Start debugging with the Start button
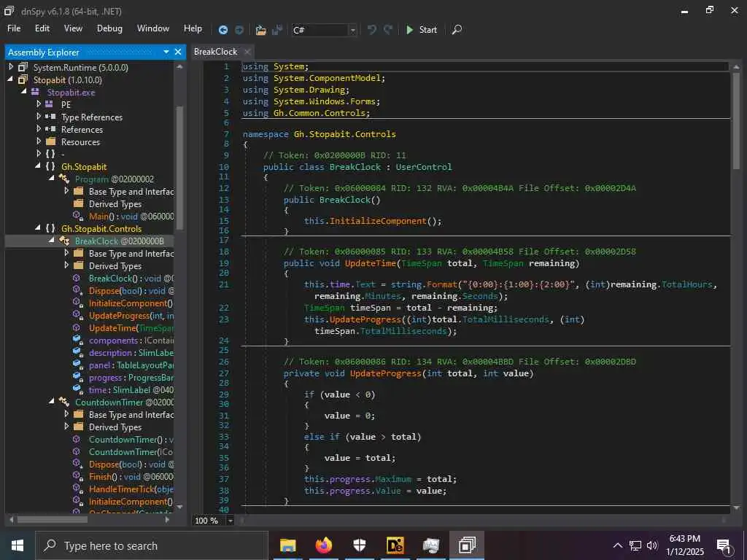Screen dimensions: 747x560 pos(421,29)
